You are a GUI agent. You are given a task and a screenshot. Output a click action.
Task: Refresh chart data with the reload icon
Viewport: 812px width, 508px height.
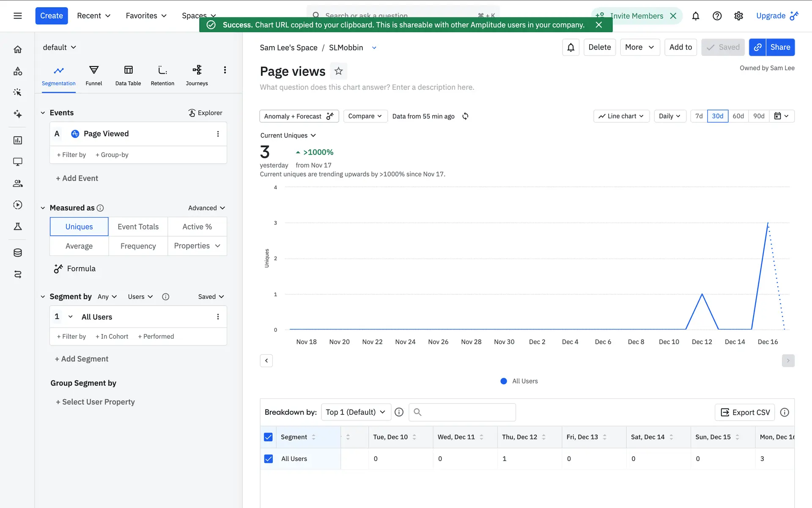(x=465, y=116)
